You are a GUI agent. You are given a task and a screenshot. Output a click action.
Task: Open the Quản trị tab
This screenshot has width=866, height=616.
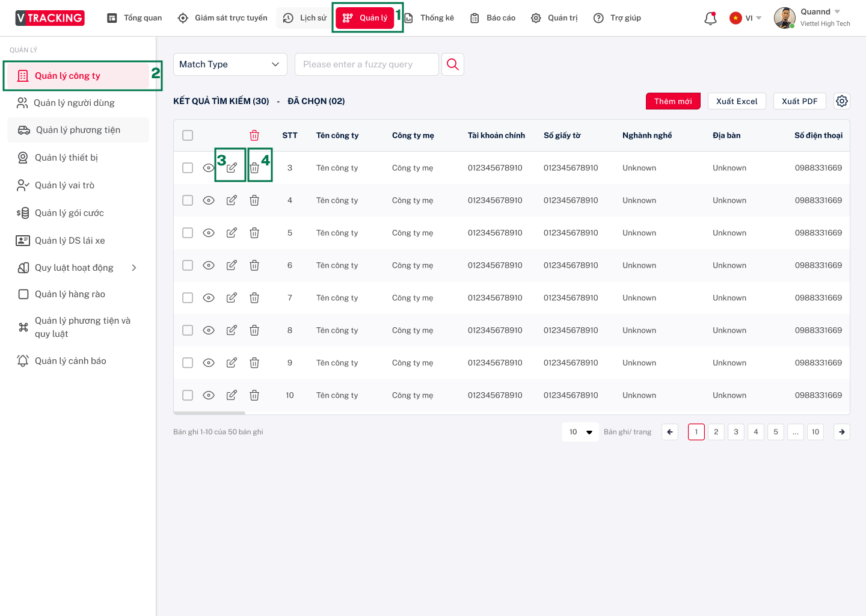click(554, 18)
